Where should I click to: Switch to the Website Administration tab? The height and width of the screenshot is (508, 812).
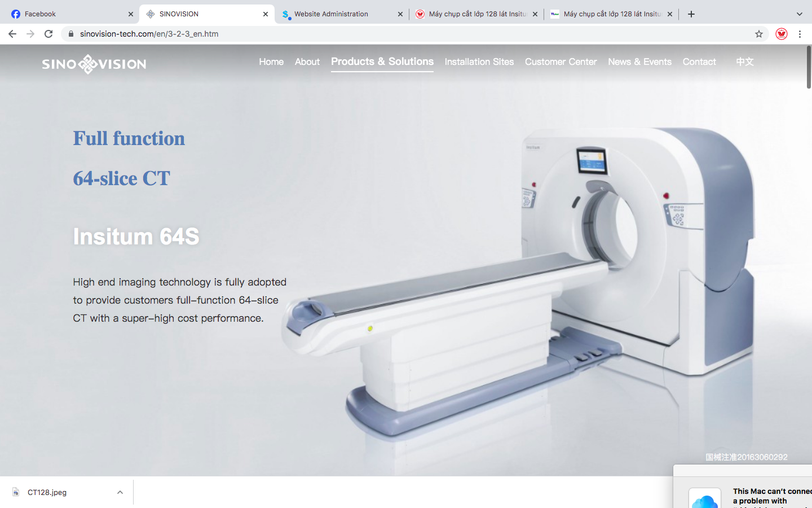pos(342,14)
